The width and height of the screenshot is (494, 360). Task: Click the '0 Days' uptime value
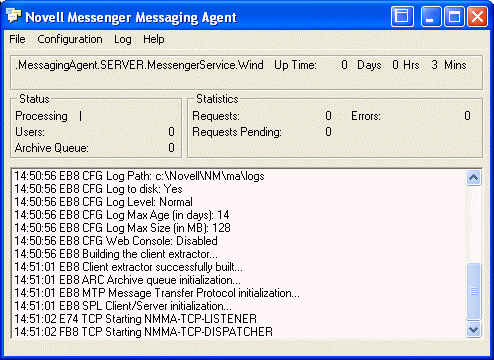coord(361,65)
